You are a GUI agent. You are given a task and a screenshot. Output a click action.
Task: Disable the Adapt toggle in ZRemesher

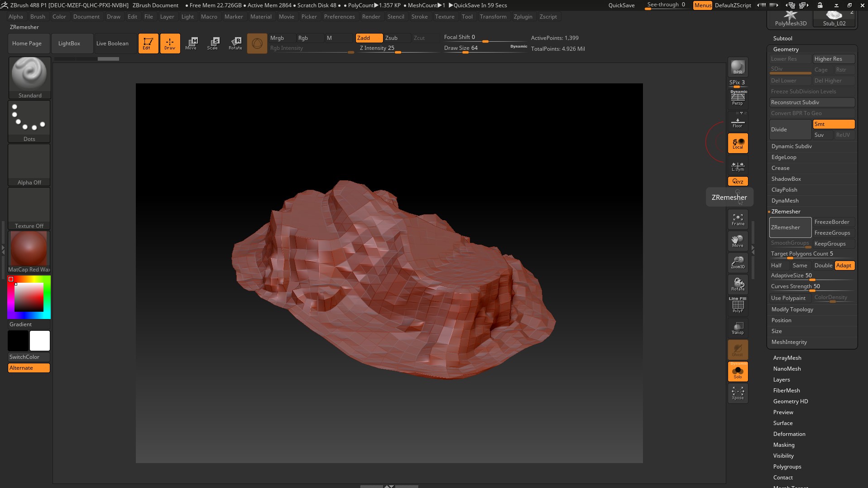[x=844, y=266]
